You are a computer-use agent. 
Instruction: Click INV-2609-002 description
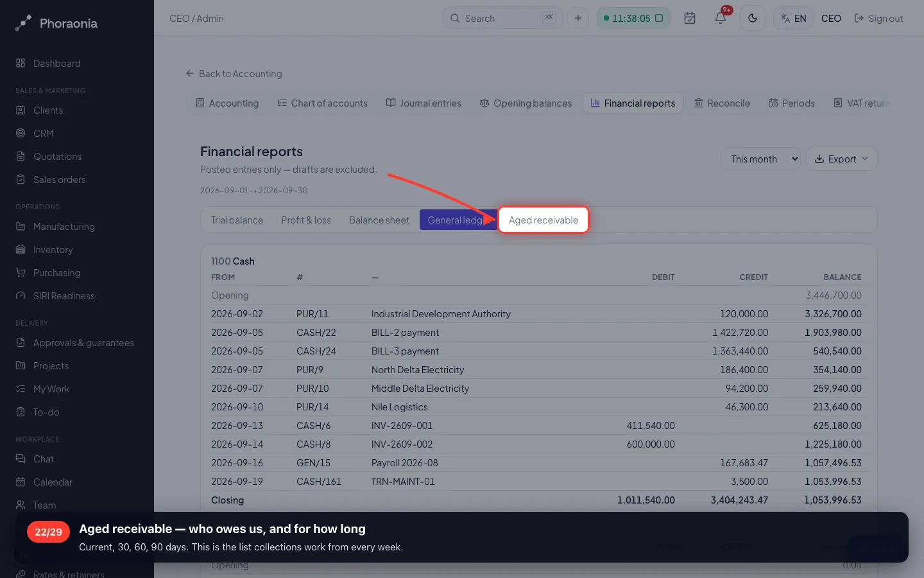pyautogui.click(x=402, y=444)
